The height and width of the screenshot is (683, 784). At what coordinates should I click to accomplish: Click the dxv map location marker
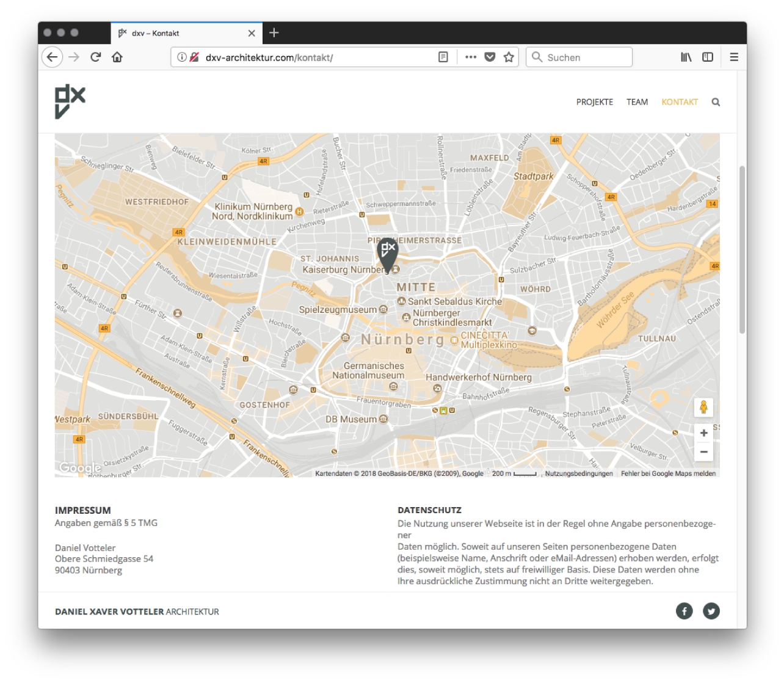[387, 254]
